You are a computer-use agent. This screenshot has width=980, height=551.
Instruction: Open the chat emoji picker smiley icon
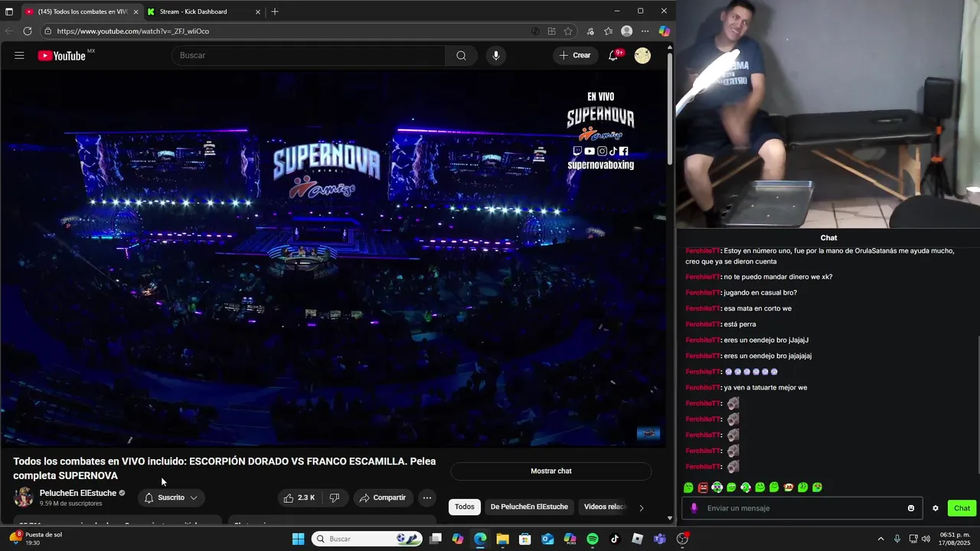[x=911, y=508]
